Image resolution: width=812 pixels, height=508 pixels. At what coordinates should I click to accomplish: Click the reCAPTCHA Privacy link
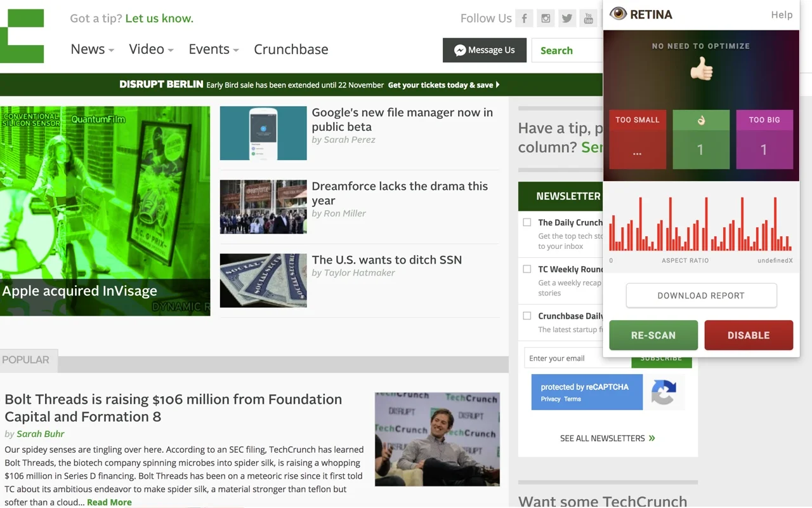tap(551, 399)
